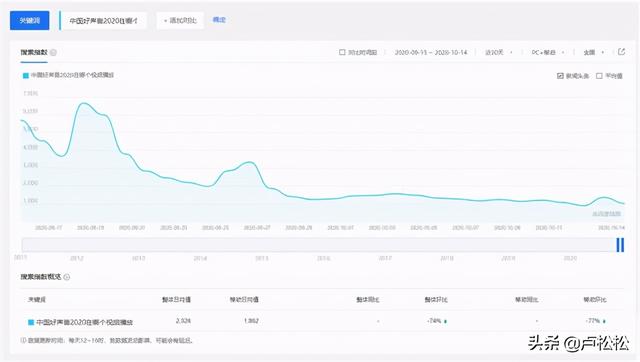Click the 2020-10-14 x-axis date label
The height and width of the screenshot is (362, 640).
pyautogui.click(x=611, y=228)
